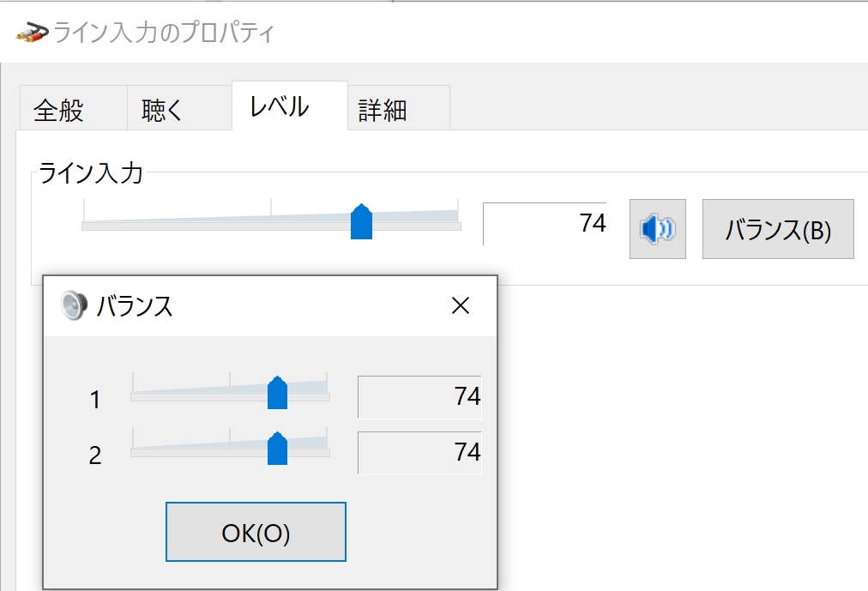Screen dimensions: 868x591
Task: Click the ライン入力 level slider thumb
Action: 362,222
